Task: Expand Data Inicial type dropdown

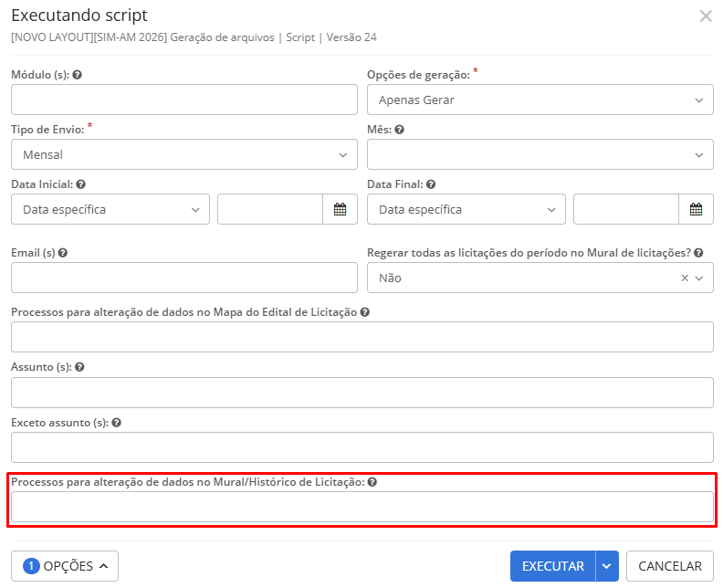Action: [x=110, y=209]
